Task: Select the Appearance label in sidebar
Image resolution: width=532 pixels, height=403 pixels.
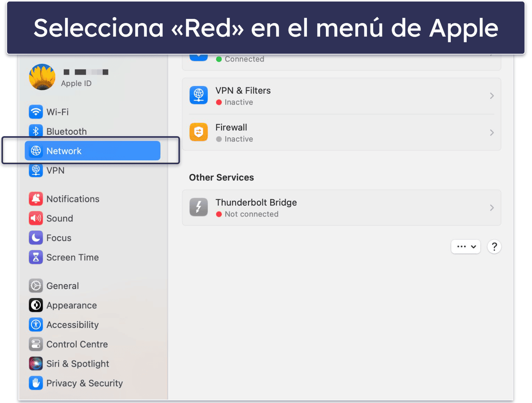Action: (x=72, y=306)
